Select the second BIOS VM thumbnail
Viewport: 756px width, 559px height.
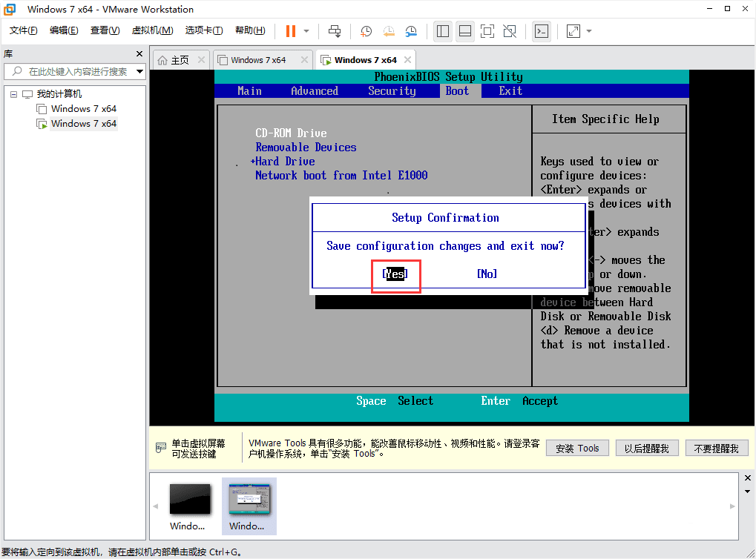pos(249,506)
